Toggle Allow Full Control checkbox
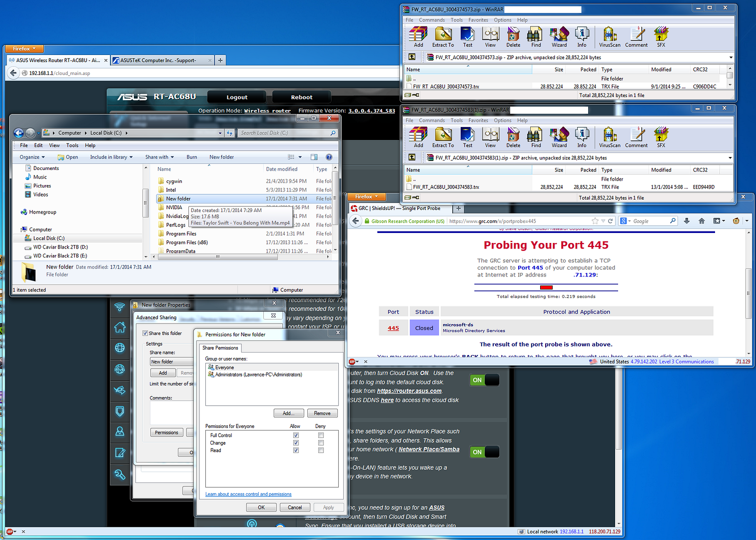 (x=296, y=435)
